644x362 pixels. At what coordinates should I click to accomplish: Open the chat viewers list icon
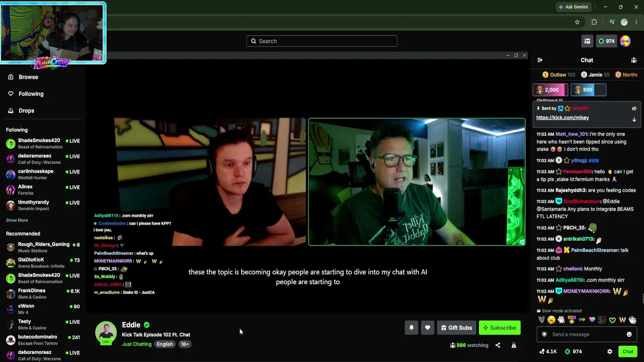pyautogui.click(x=634, y=60)
